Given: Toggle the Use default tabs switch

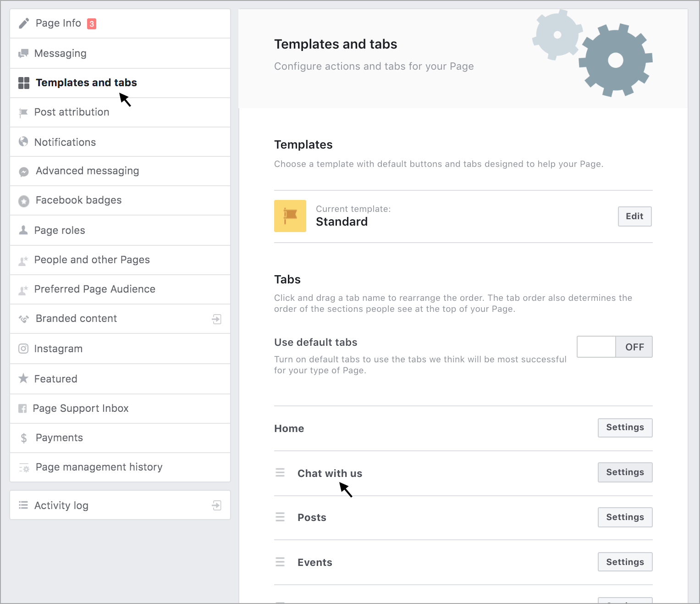Looking at the screenshot, I should tap(614, 347).
